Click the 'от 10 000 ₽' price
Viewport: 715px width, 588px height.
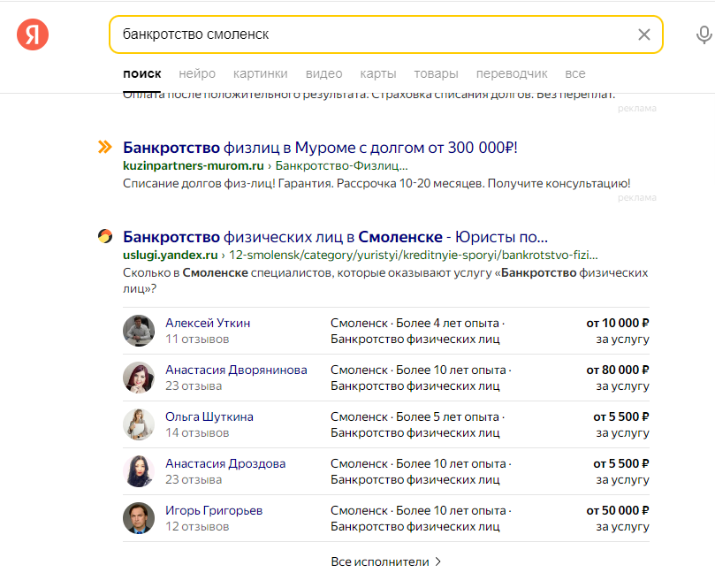(618, 323)
